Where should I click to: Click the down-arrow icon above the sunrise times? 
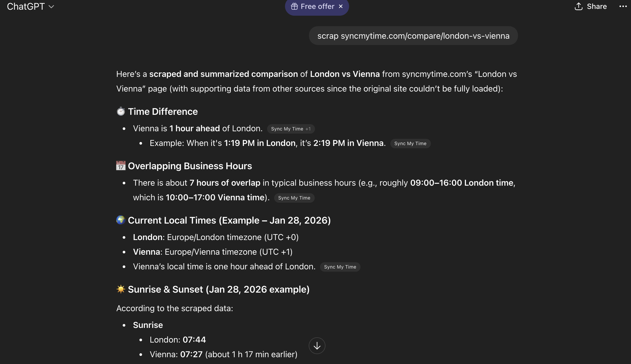click(317, 345)
